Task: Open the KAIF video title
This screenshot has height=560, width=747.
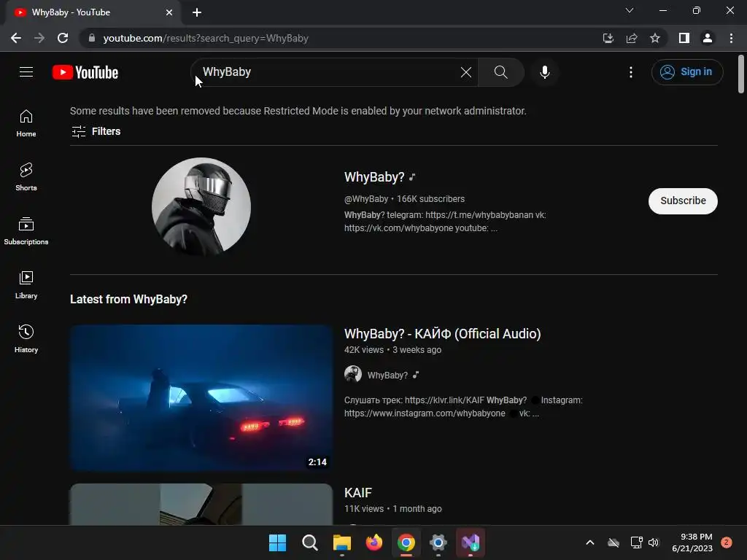Action: tap(358, 493)
